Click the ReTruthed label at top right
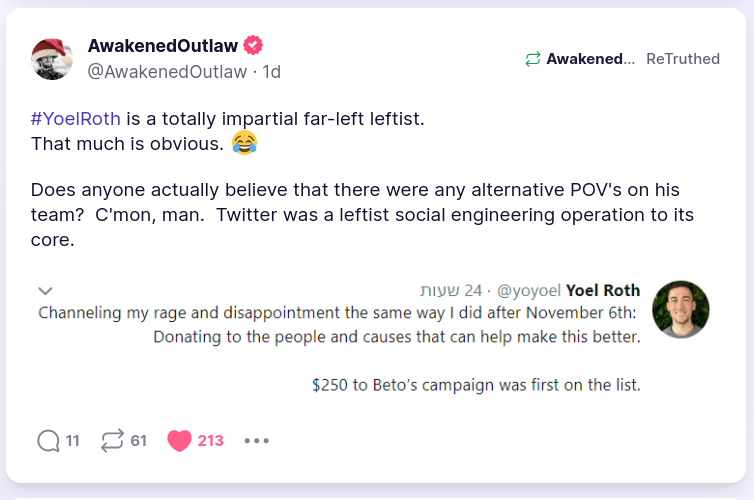This screenshot has height=500, width=754. click(x=683, y=59)
